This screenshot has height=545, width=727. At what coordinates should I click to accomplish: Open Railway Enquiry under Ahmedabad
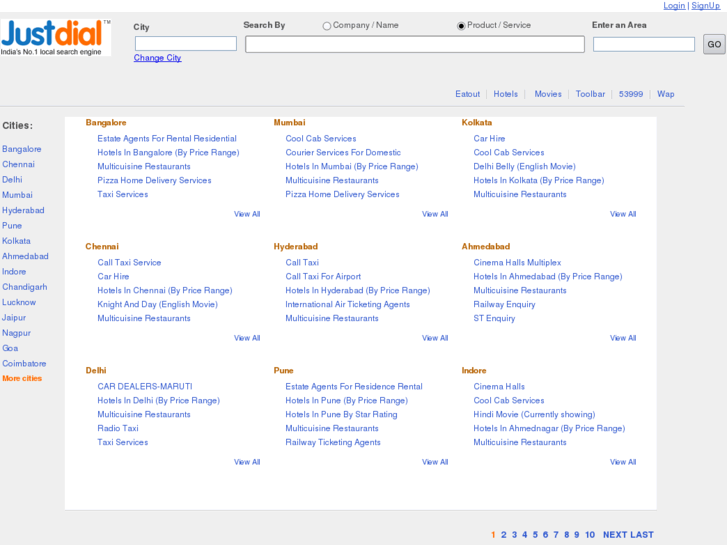click(x=504, y=304)
